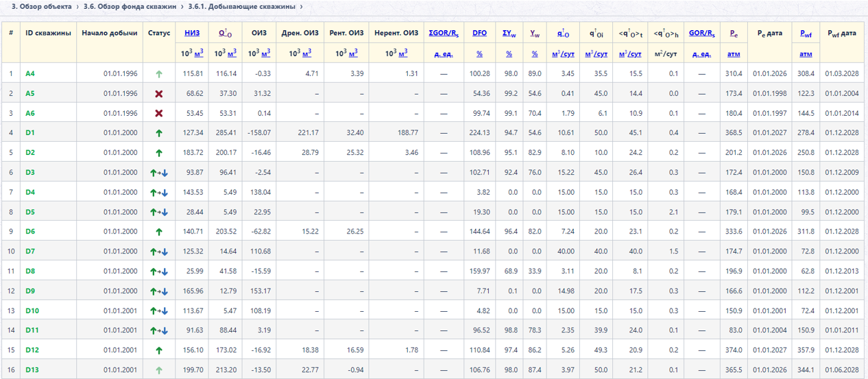The height and width of the screenshot is (379, 868).
Task: Select the DFO value 224.13 in row D1
Action: [x=479, y=133]
